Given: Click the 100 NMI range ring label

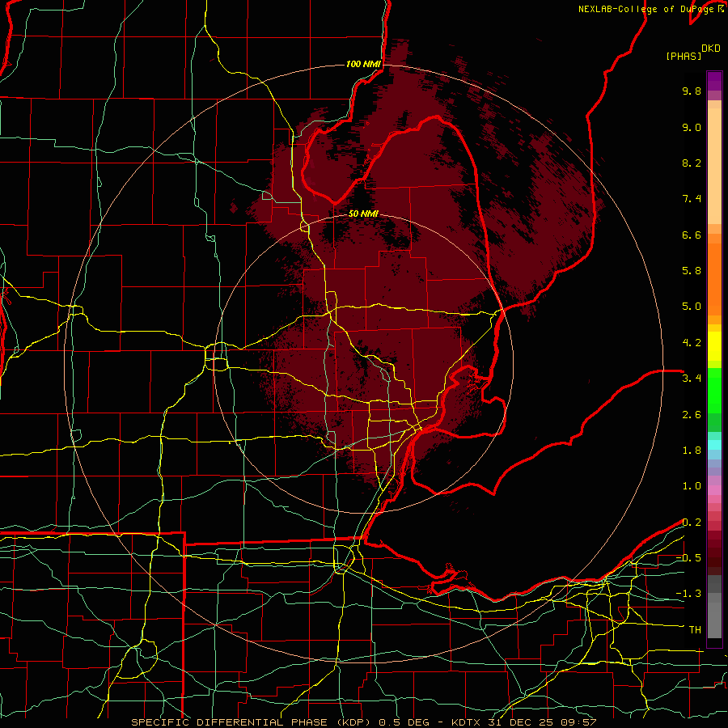Looking at the screenshot, I should (x=363, y=64).
